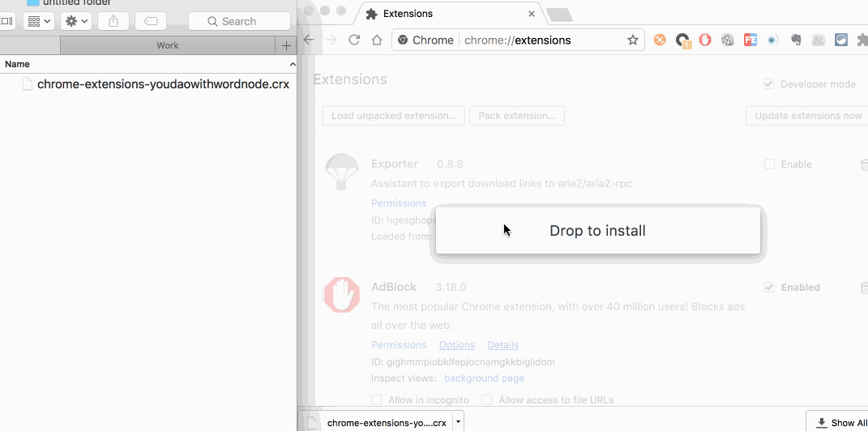Open AdBlock's Permissions link

tap(399, 344)
